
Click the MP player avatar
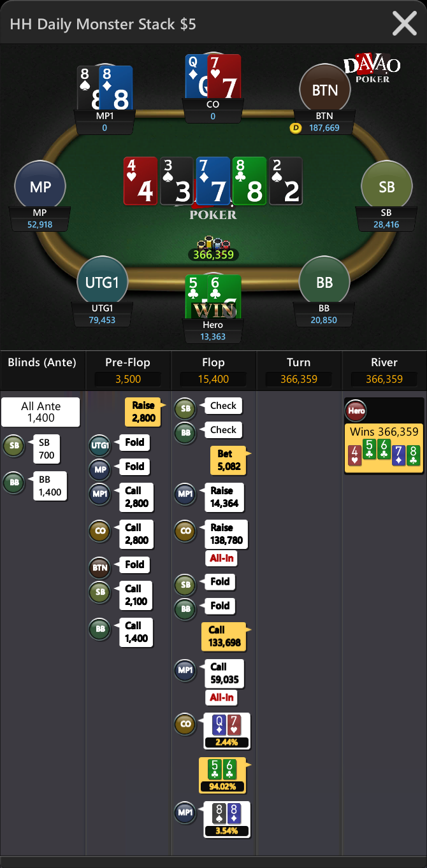(40, 187)
